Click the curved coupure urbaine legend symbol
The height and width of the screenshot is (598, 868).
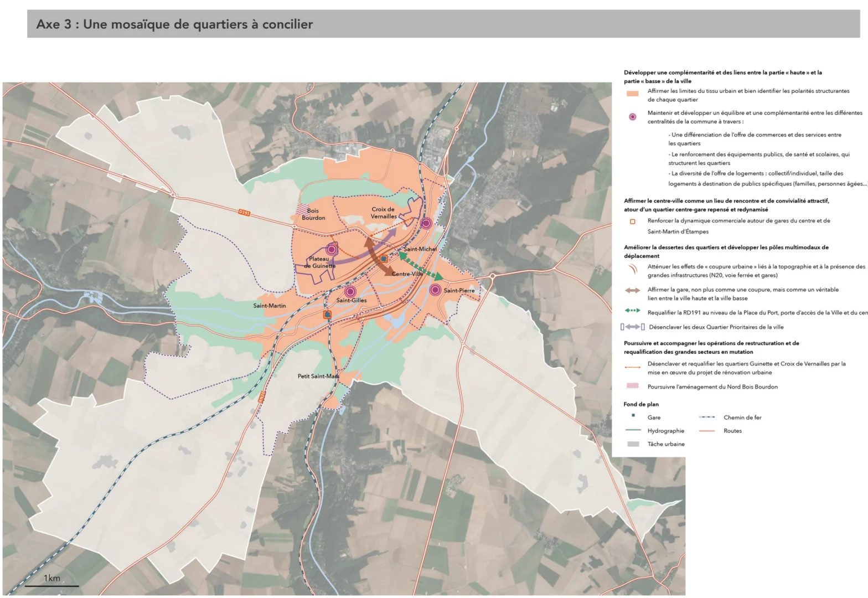click(632, 270)
